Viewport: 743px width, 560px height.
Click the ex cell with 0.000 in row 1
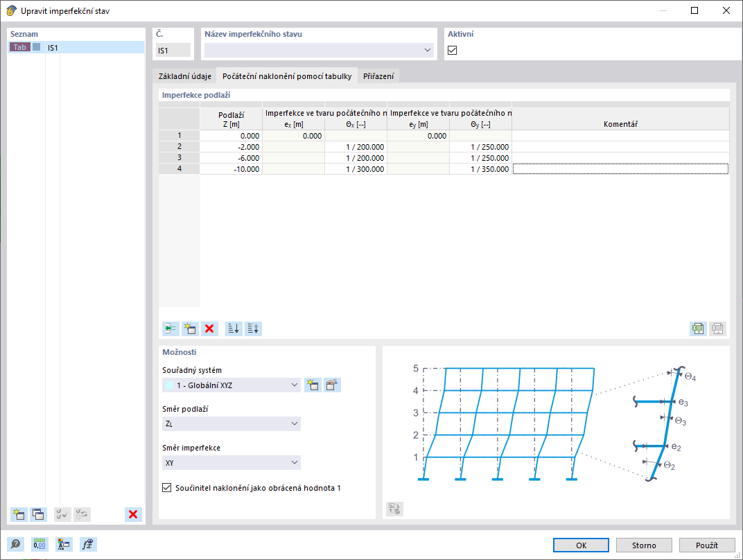click(293, 136)
